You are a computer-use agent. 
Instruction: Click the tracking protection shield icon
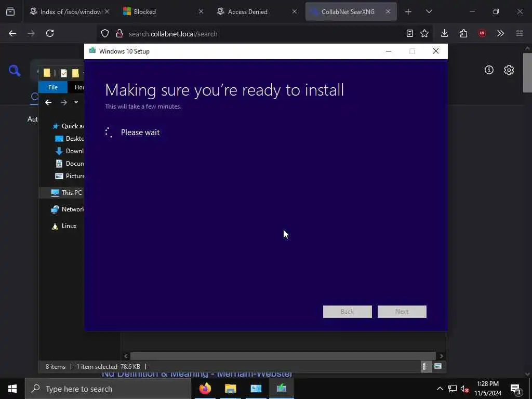point(105,34)
